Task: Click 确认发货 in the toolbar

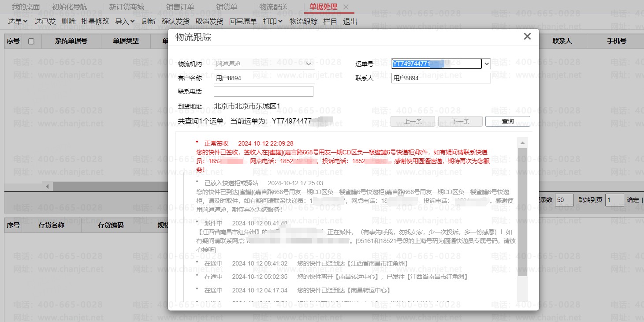Action: tap(175, 21)
